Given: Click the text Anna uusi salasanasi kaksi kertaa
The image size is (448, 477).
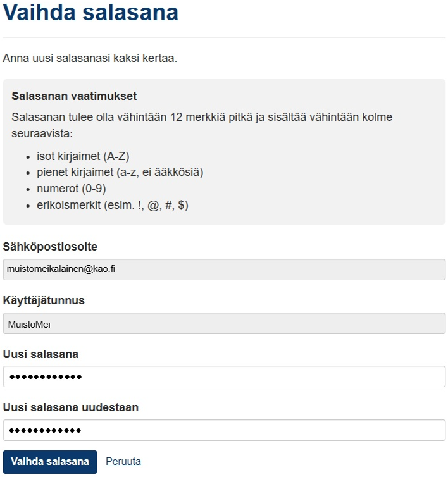Looking at the screenshot, I should pyautogui.click(x=90, y=58).
